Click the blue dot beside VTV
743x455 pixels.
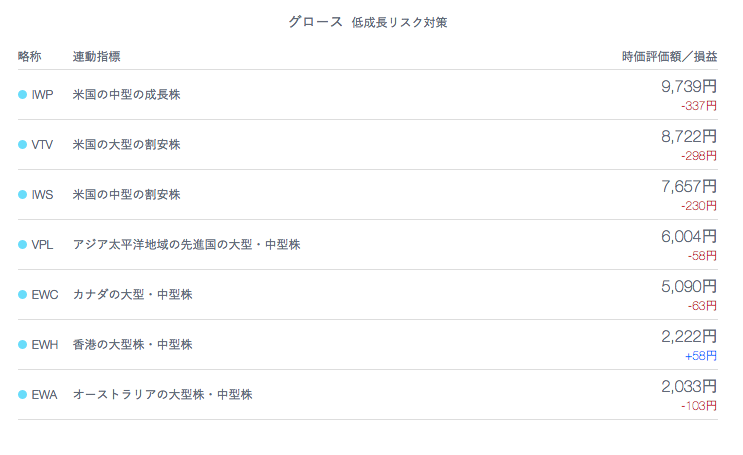coord(22,145)
